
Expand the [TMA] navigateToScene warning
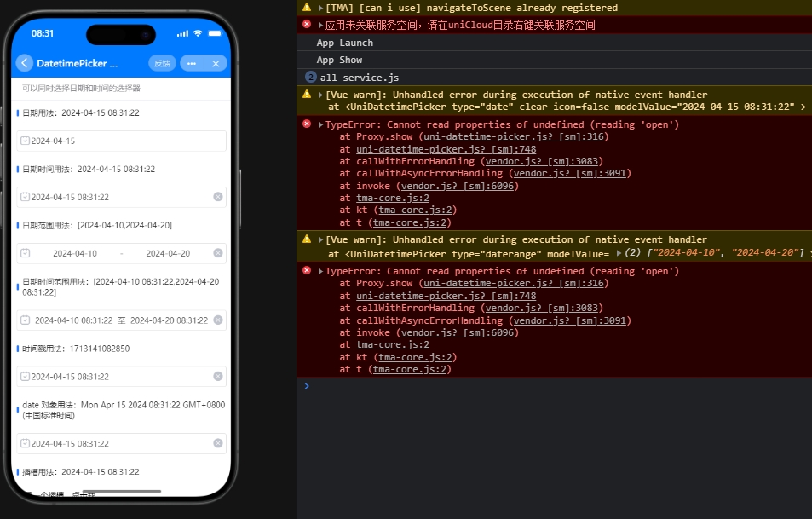pos(320,8)
